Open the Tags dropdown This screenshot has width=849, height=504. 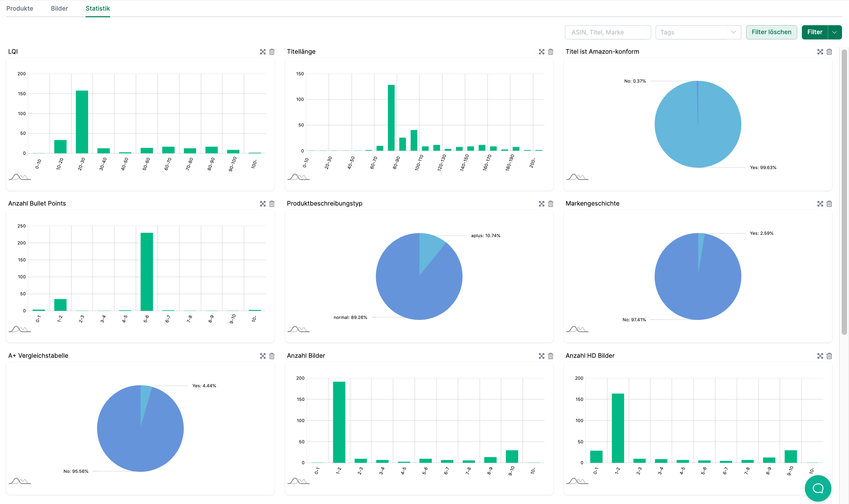tap(698, 32)
